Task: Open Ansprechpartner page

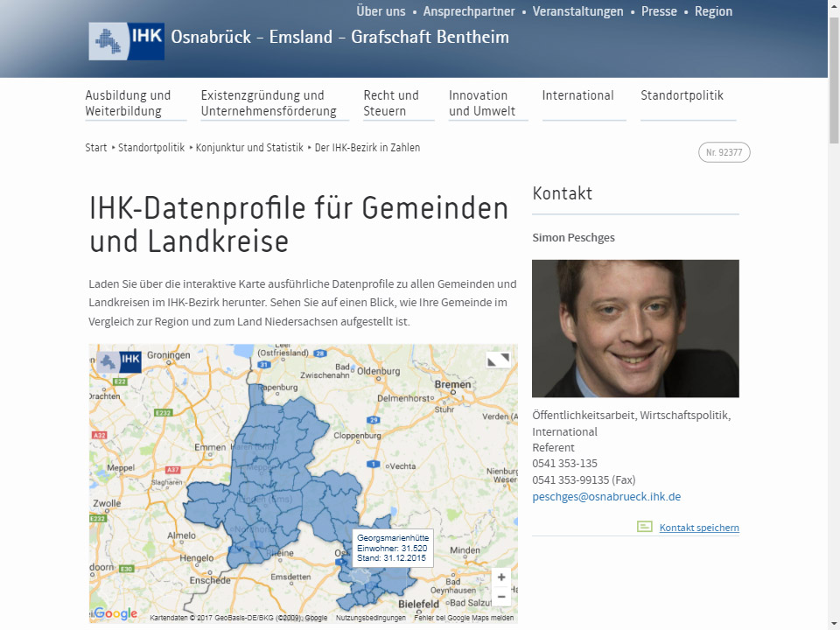Action: (x=469, y=11)
